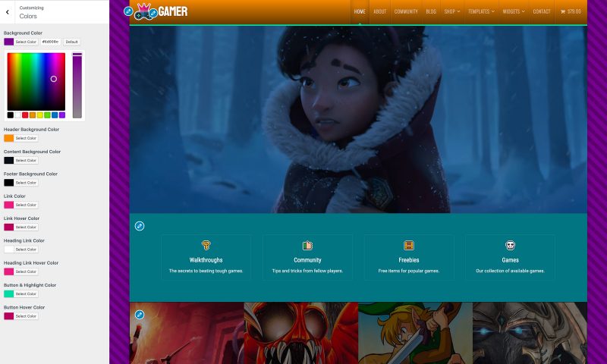
Task: Pick a hue in the color gradient square
Action: click(x=36, y=82)
